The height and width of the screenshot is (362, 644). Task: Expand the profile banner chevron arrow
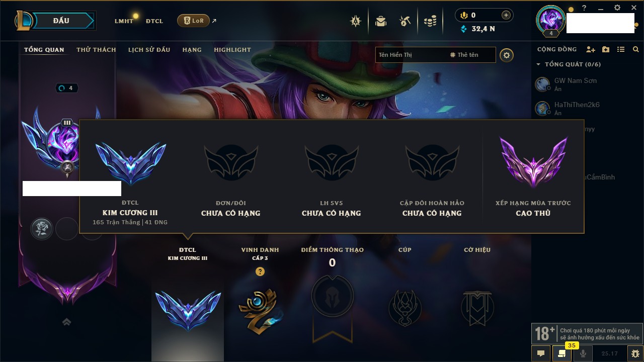(x=66, y=322)
